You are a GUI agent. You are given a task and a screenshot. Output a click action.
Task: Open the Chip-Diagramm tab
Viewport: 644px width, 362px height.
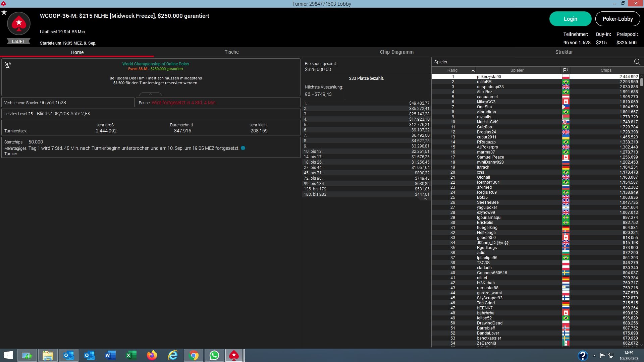point(396,52)
